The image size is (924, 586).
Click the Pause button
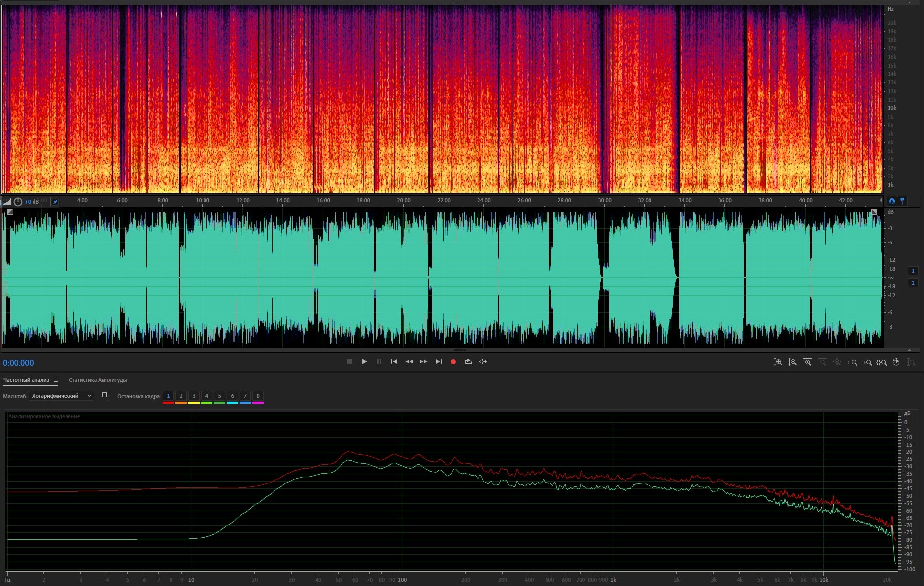click(379, 362)
